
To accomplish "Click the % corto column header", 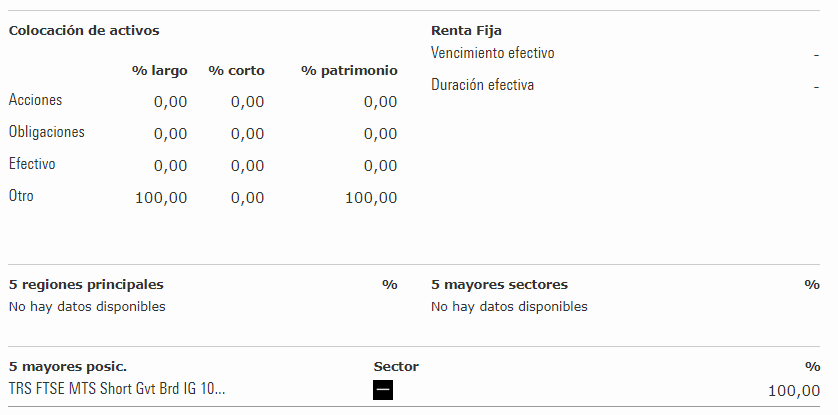I will (236, 71).
